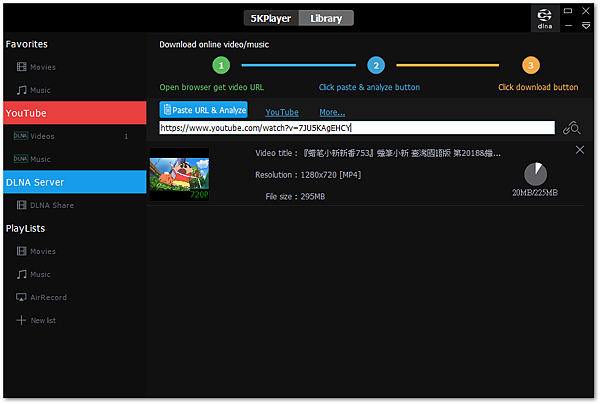Click the analyze magnifier icon beside URL field
This screenshot has width=600, height=404.
coord(571,128)
